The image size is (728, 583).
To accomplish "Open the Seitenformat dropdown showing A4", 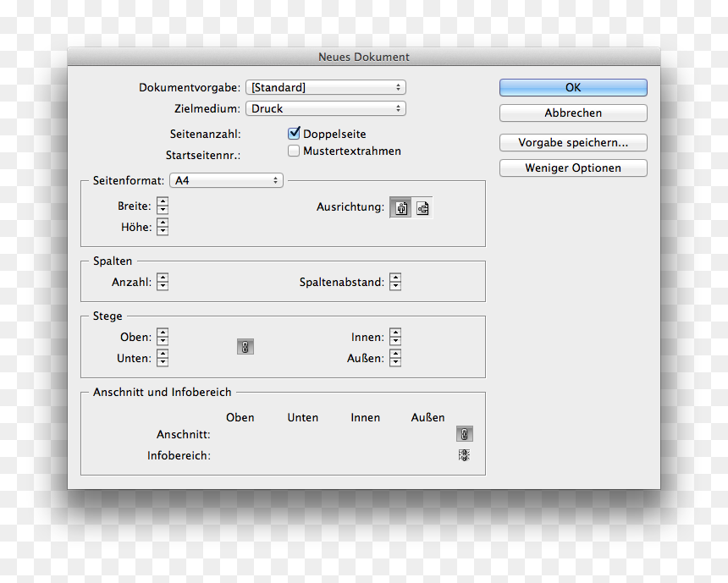I will coord(227,180).
